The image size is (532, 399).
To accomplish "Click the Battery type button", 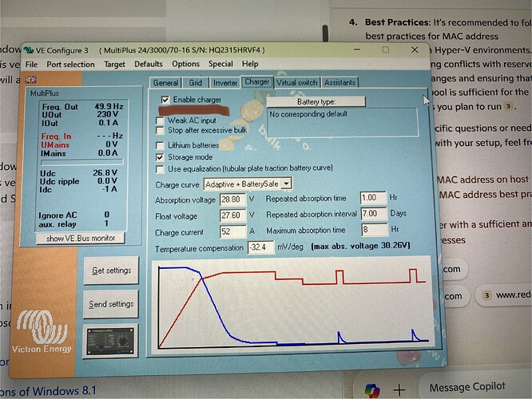I will coord(316,101).
